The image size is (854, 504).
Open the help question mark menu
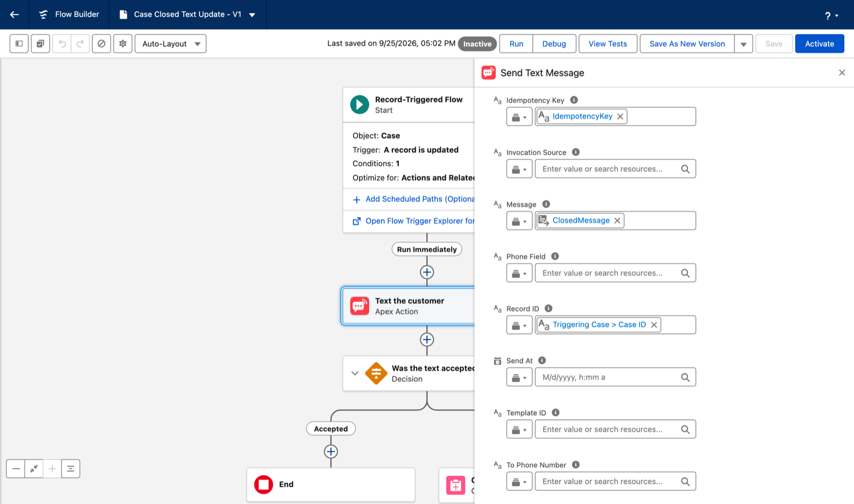(x=832, y=15)
